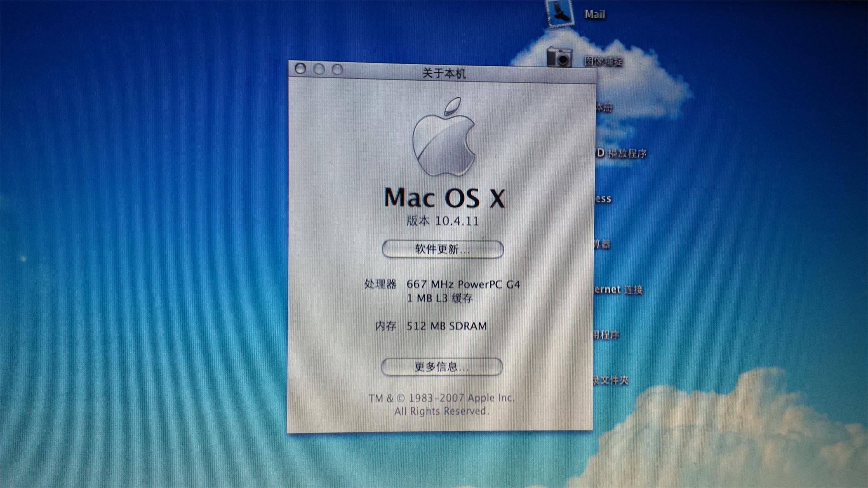Click the 关于本机 window title bar
Image resolution: width=868 pixels, height=488 pixels.
point(444,74)
